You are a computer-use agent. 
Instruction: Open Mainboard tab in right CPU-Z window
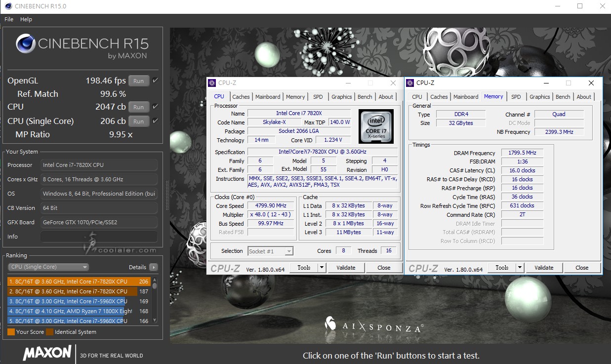[x=466, y=97]
